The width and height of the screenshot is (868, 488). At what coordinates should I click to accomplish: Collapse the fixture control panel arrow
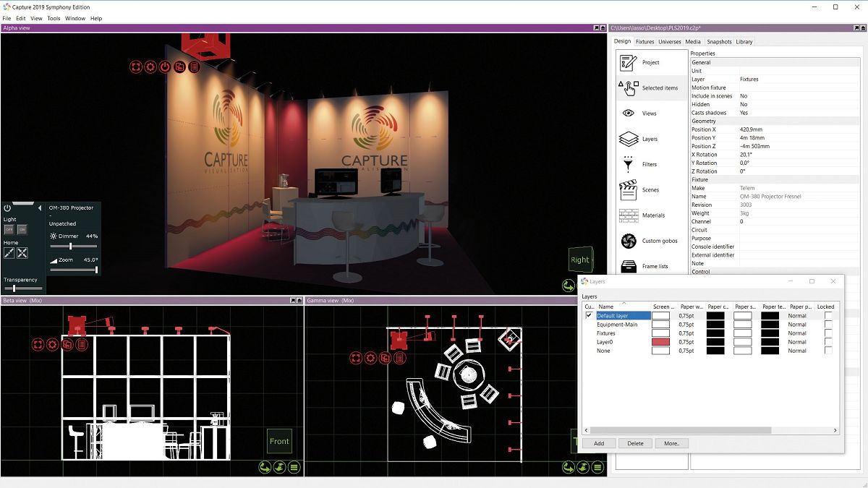click(x=40, y=208)
